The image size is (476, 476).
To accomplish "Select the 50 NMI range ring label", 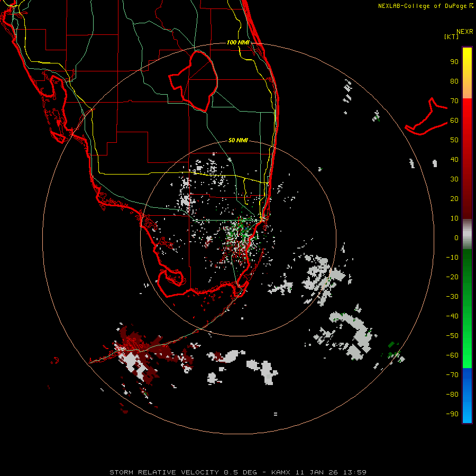I will point(238,140).
